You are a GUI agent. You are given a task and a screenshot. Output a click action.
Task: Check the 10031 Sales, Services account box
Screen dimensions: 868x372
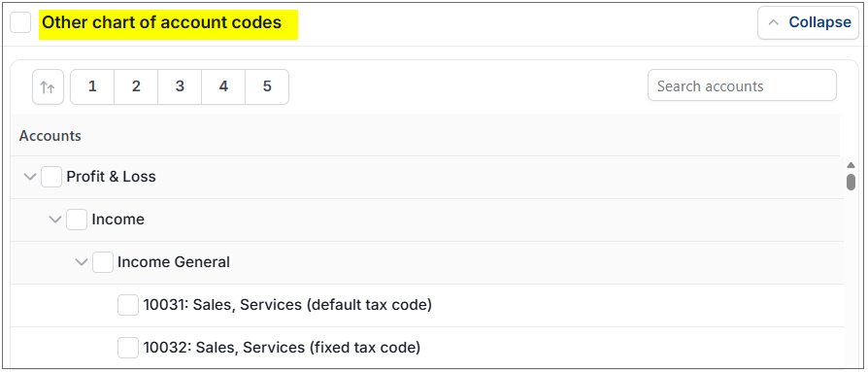[x=128, y=305]
